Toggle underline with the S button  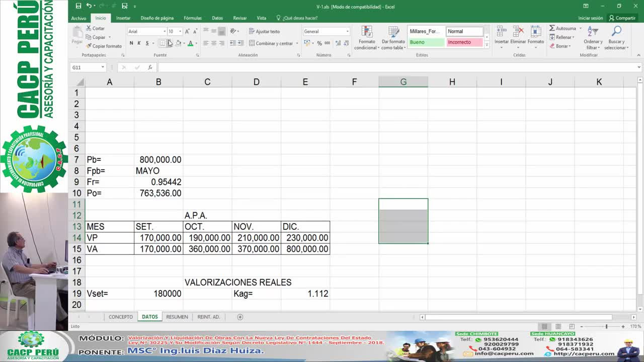[146, 44]
